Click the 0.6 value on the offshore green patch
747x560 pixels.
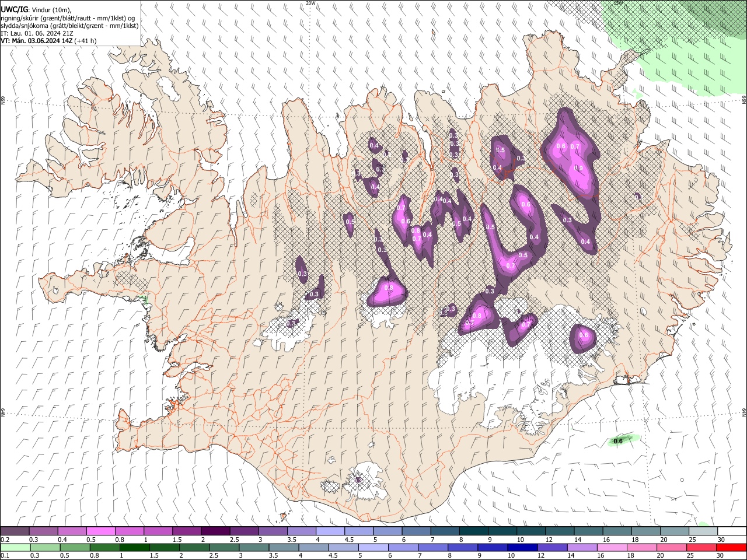618,441
